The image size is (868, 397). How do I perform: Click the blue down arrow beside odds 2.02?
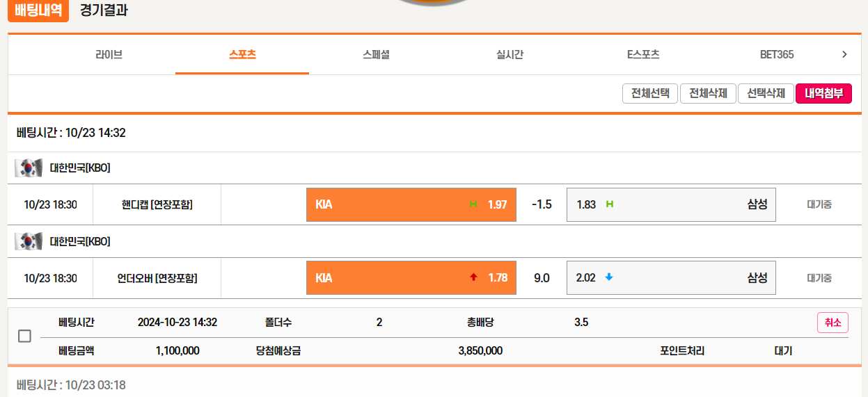(x=608, y=277)
